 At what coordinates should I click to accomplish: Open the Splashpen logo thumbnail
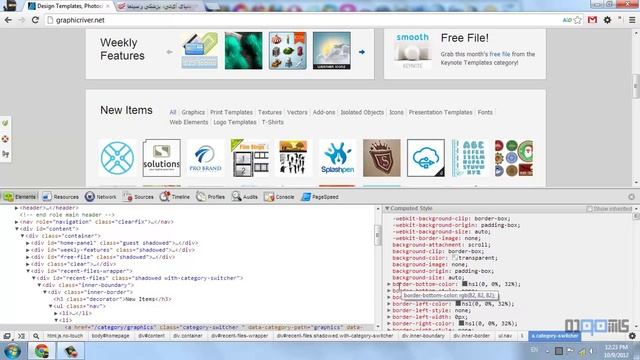pos(338,158)
